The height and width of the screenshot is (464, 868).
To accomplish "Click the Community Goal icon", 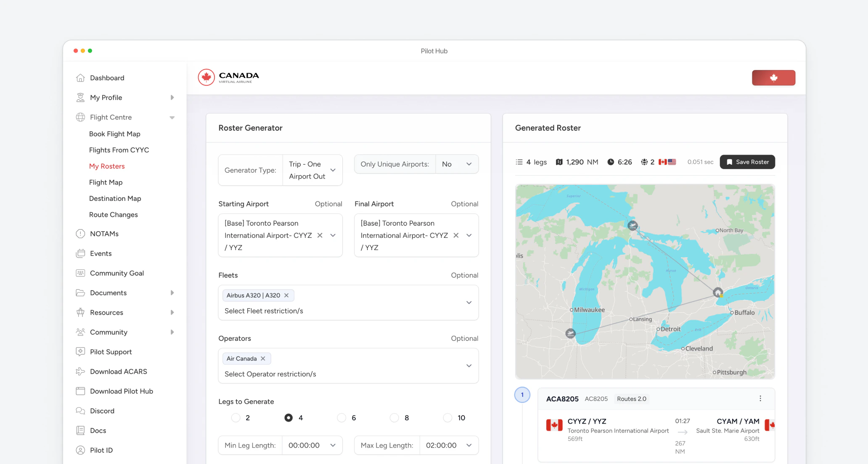I will coord(80,273).
